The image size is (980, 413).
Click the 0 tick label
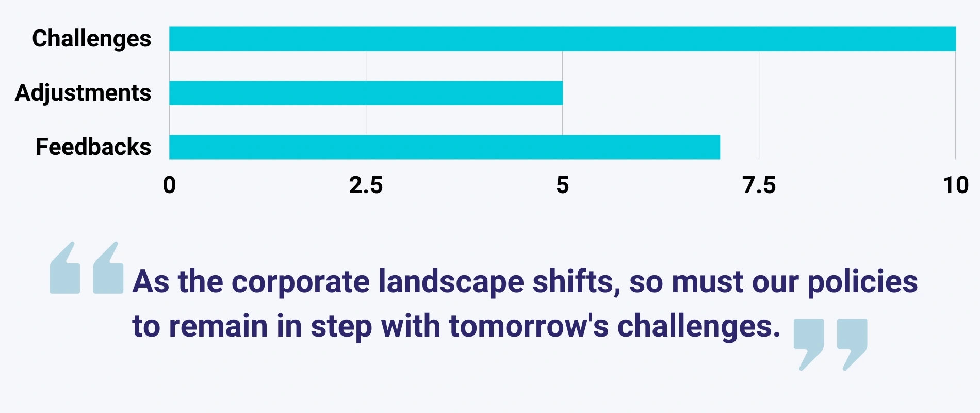[169, 185]
